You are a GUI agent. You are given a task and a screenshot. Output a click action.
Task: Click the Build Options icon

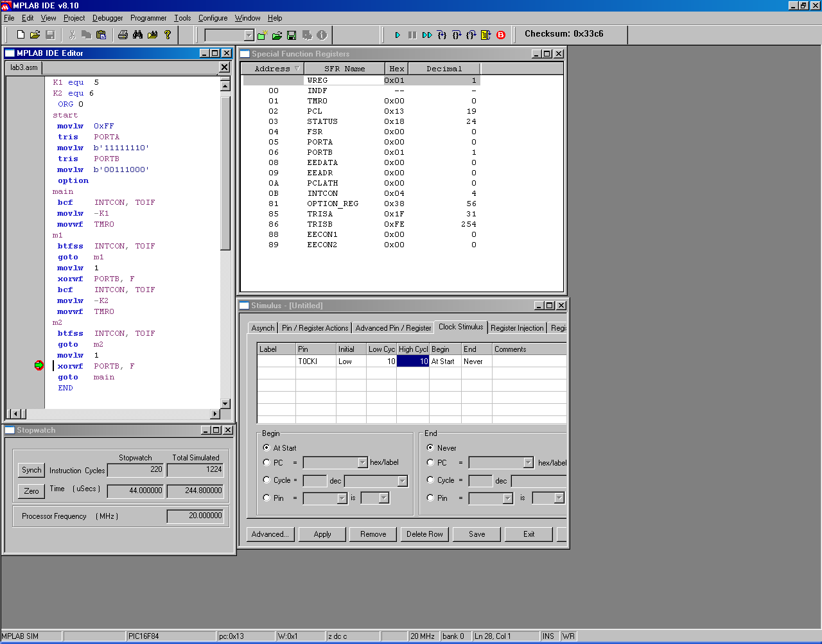point(307,35)
